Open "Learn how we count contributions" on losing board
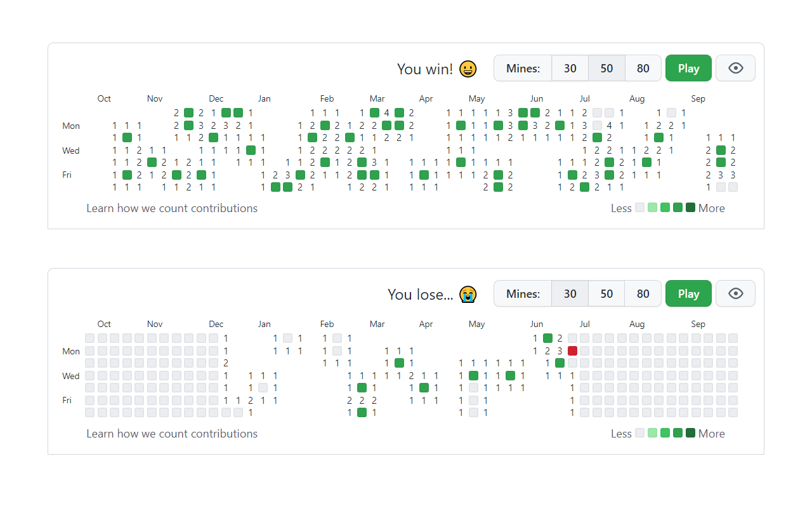The image size is (812, 508). [x=172, y=433]
